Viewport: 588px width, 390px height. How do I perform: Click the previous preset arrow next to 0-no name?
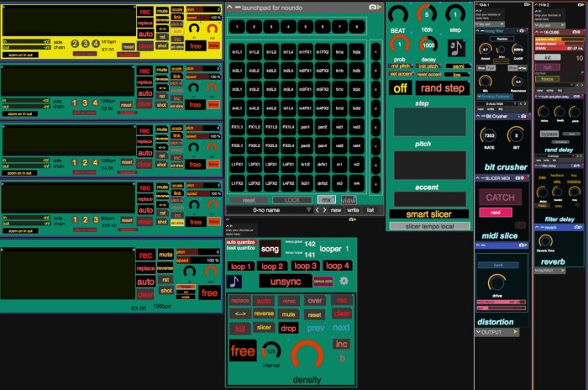click(x=317, y=210)
